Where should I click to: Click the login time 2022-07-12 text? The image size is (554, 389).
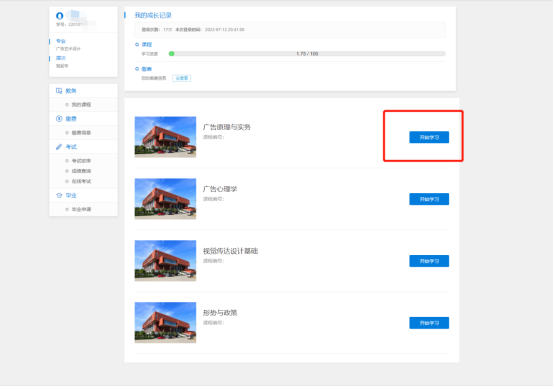[x=225, y=30]
